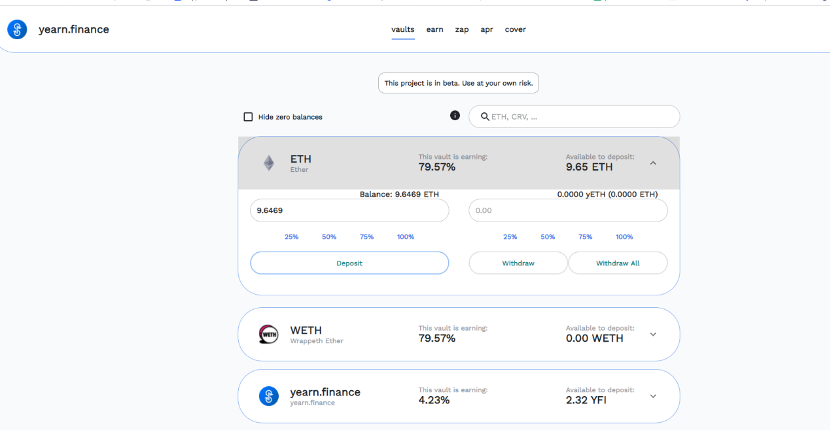Screen dimensions: 830x430
Task: Click the 4.23% earning rate
Action: (434, 400)
